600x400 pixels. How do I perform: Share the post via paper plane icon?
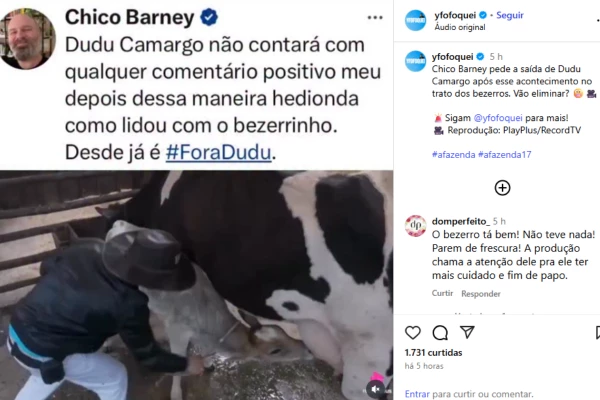[x=467, y=332]
